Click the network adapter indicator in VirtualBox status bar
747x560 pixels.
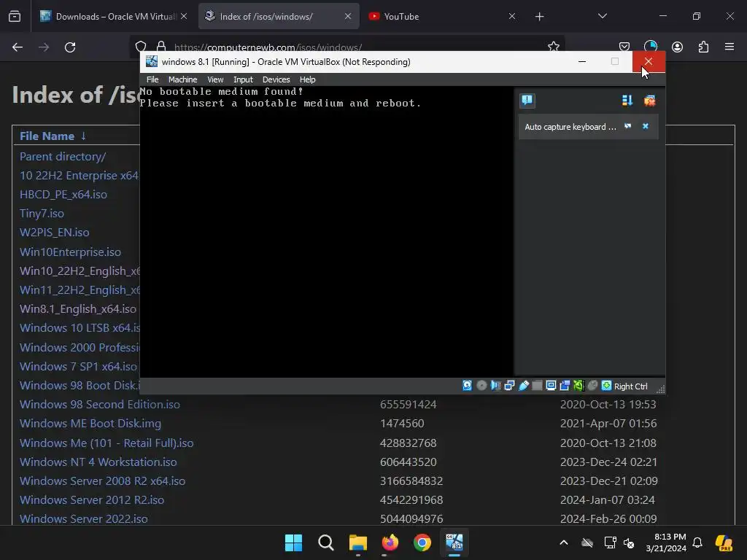pos(509,386)
